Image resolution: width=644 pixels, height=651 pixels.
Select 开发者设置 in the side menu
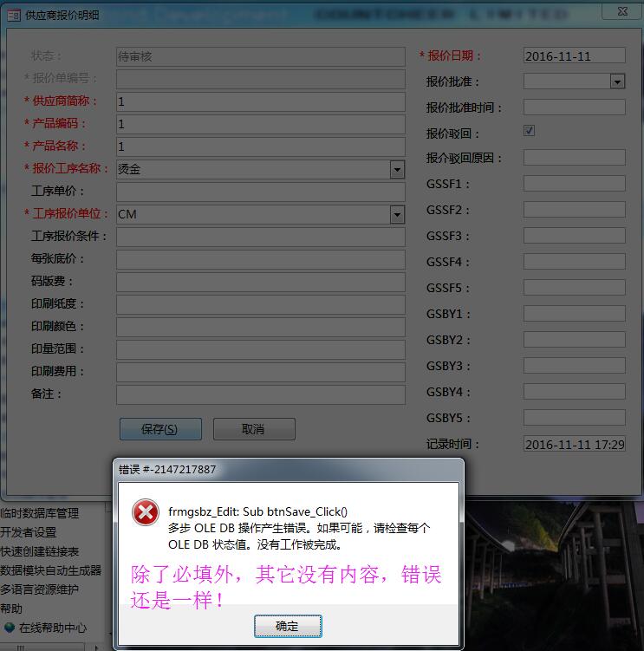(x=29, y=532)
